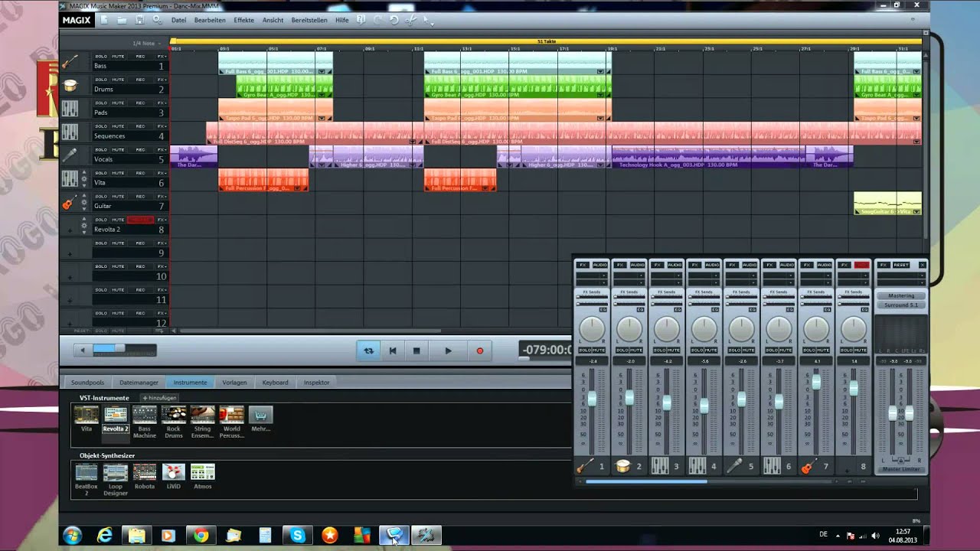Switch to the Soundpools tab
This screenshot has width=980, height=551.
tap(87, 382)
